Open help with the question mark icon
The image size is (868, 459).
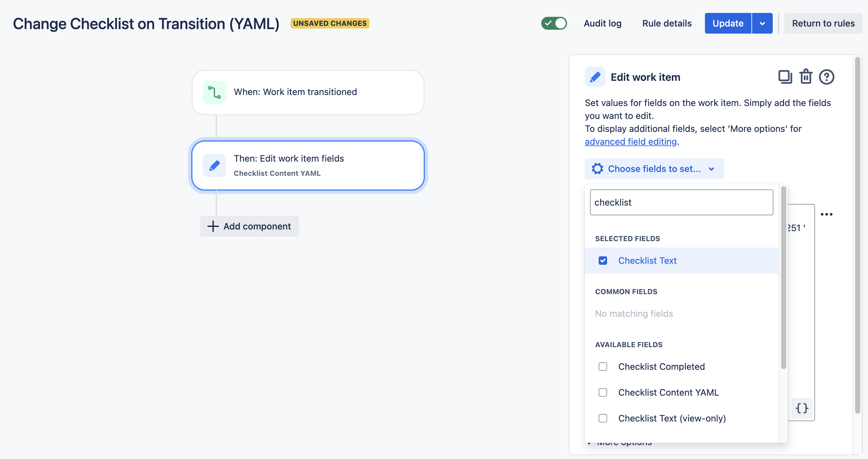[827, 77]
